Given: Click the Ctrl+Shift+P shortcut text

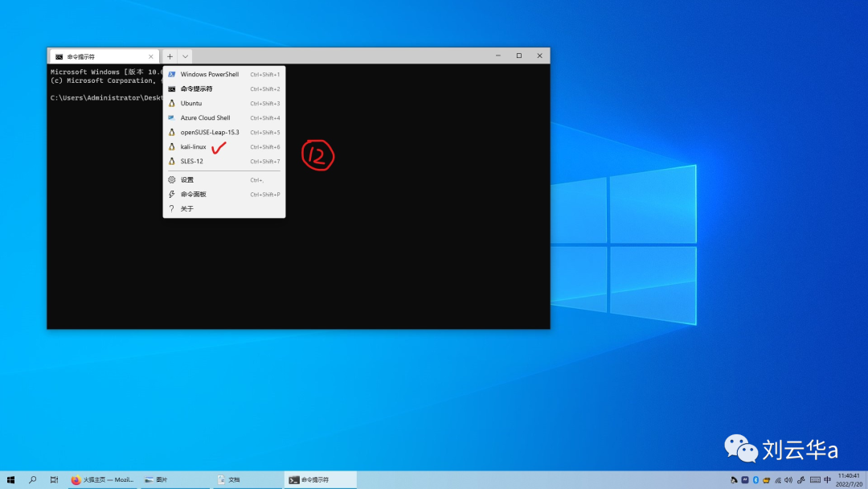Looking at the screenshot, I should (x=265, y=195).
